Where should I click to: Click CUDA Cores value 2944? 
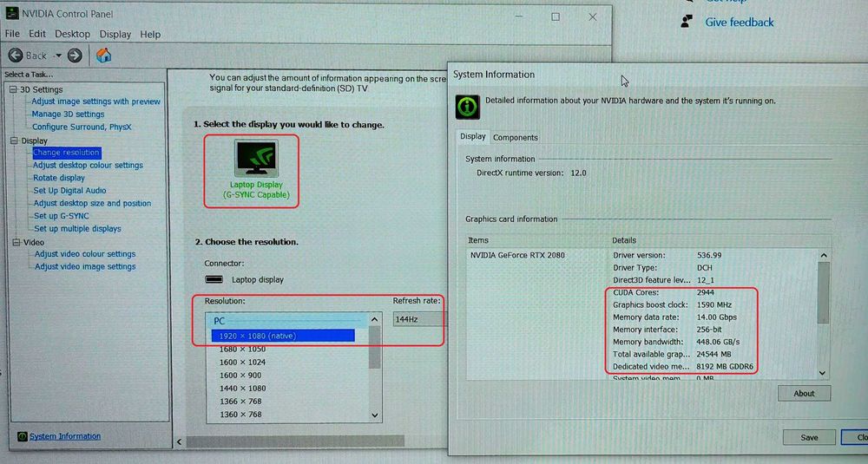pos(705,292)
